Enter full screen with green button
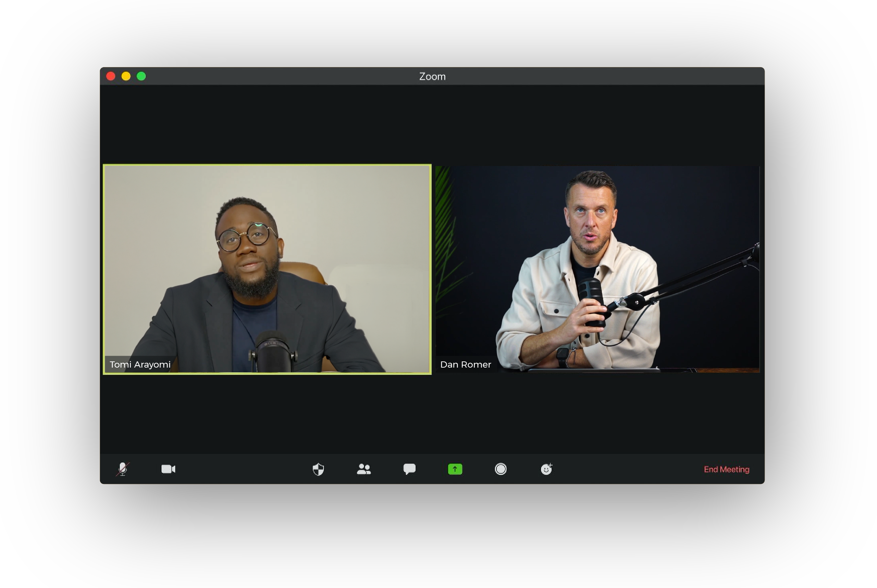The image size is (877, 588). (141, 77)
